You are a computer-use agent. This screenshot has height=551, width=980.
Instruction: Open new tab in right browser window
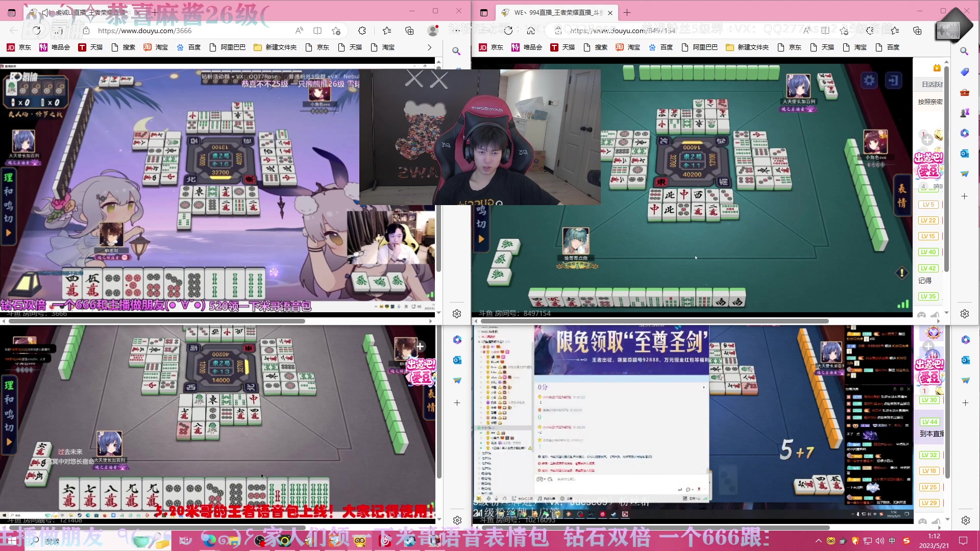pyautogui.click(x=627, y=12)
